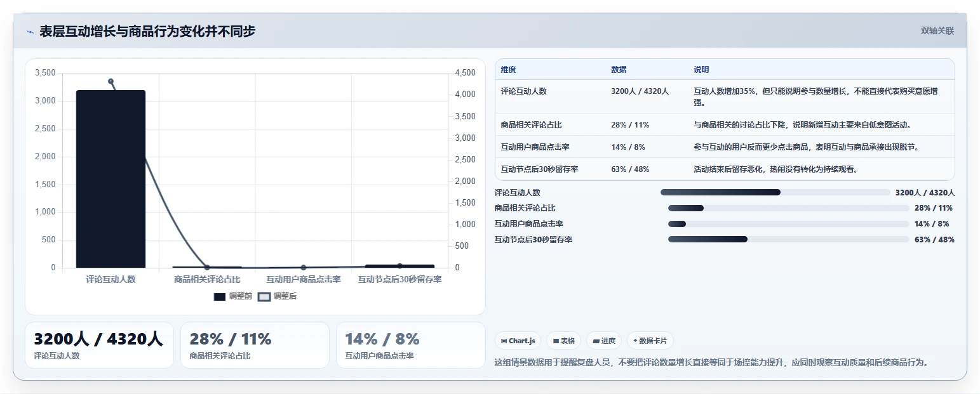This screenshot has width=980, height=394.
Task: Click the 调整前 dark legend swatch
Action: pos(220,296)
